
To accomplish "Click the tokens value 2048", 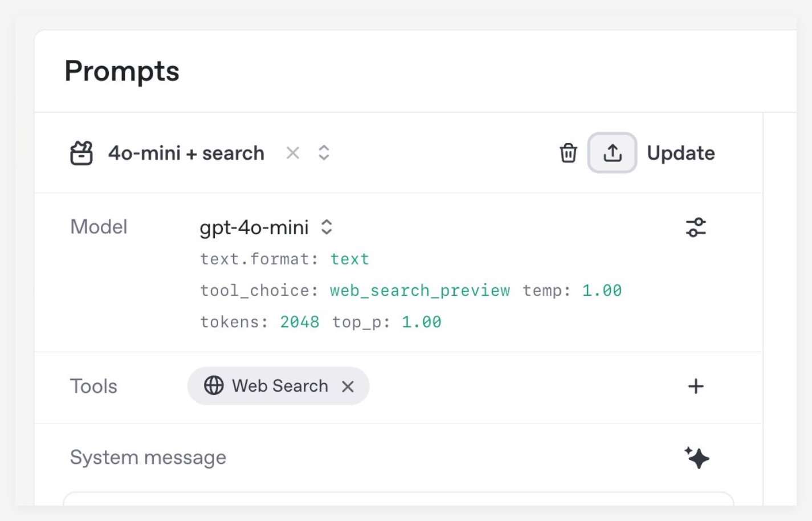I will [299, 322].
